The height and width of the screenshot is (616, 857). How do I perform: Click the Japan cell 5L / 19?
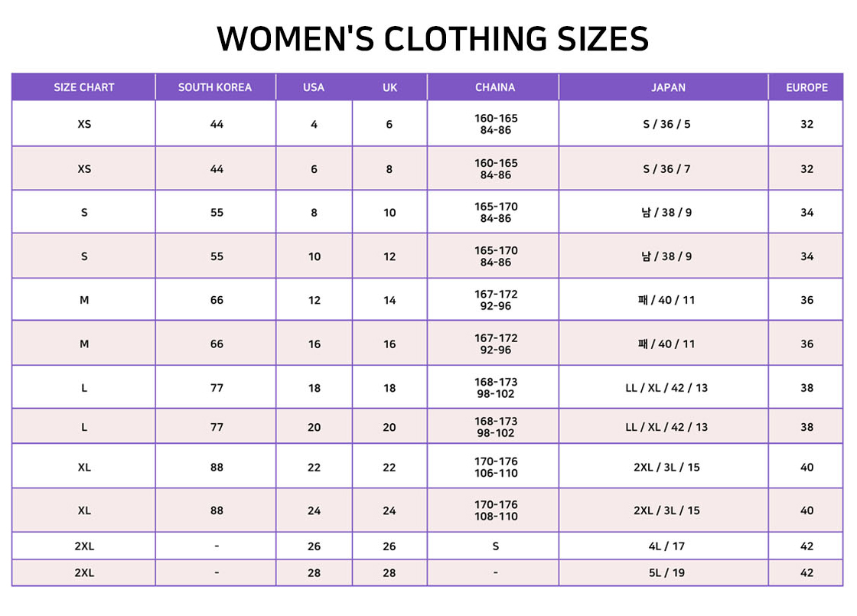[x=666, y=573]
